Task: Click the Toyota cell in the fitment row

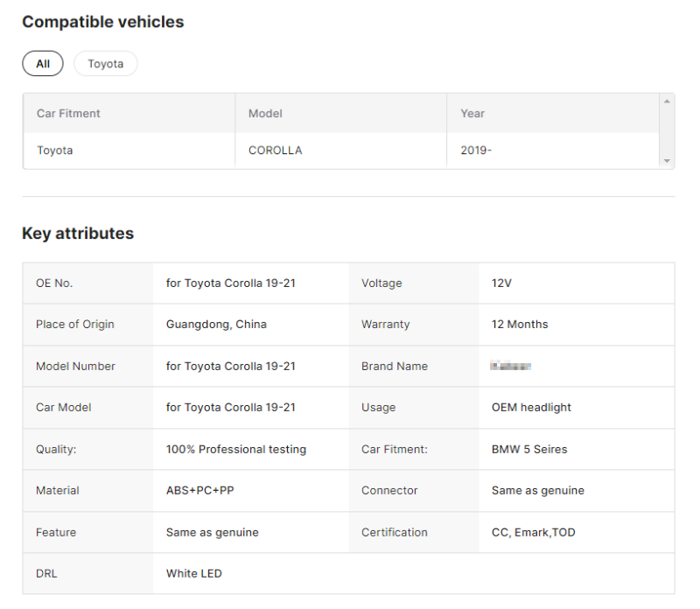Action: 55,150
